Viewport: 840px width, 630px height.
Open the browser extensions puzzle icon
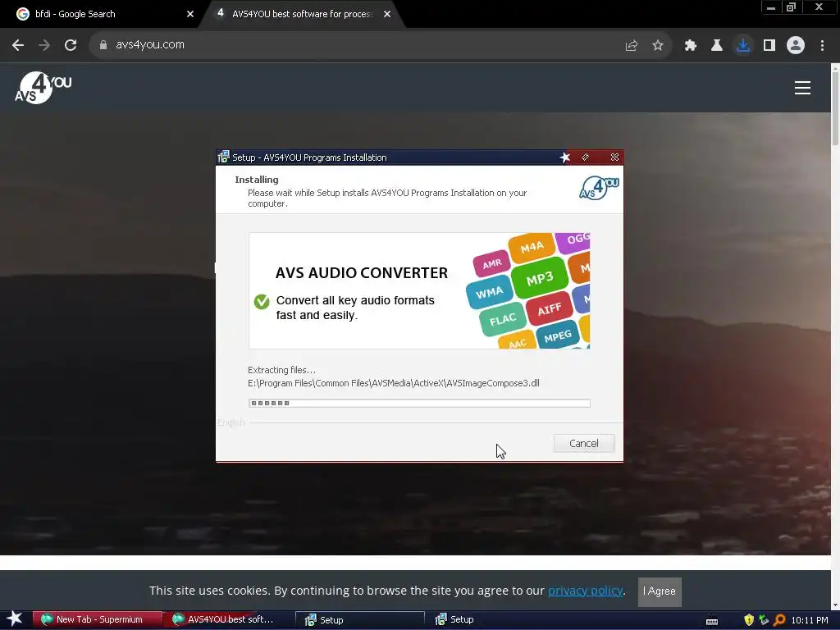[x=691, y=46]
